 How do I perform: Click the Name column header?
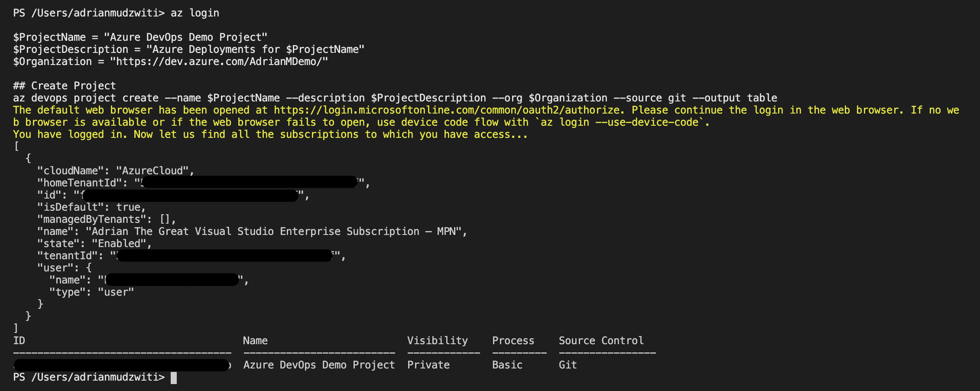pyautogui.click(x=255, y=341)
